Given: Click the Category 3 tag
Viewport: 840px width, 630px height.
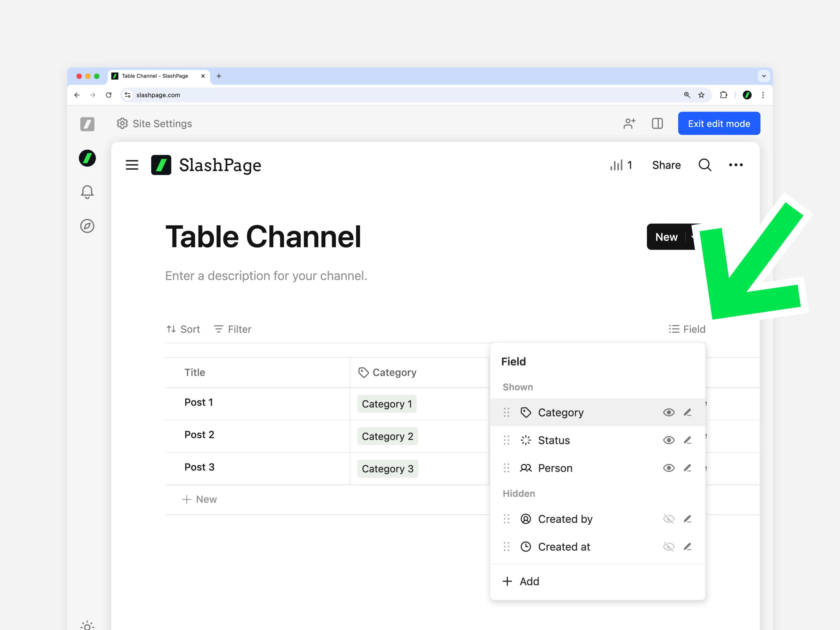Looking at the screenshot, I should pos(388,469).
